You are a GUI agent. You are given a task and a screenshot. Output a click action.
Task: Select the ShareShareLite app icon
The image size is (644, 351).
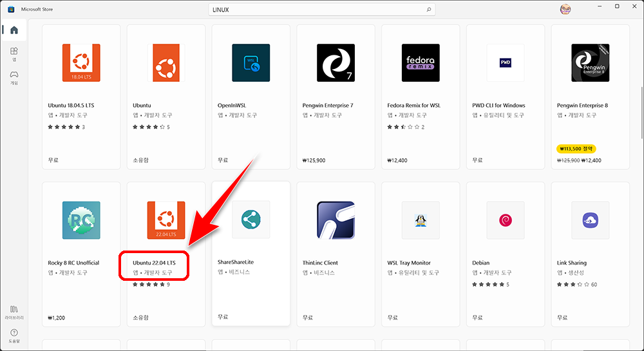pyautogui.click(x=251, y=220)
